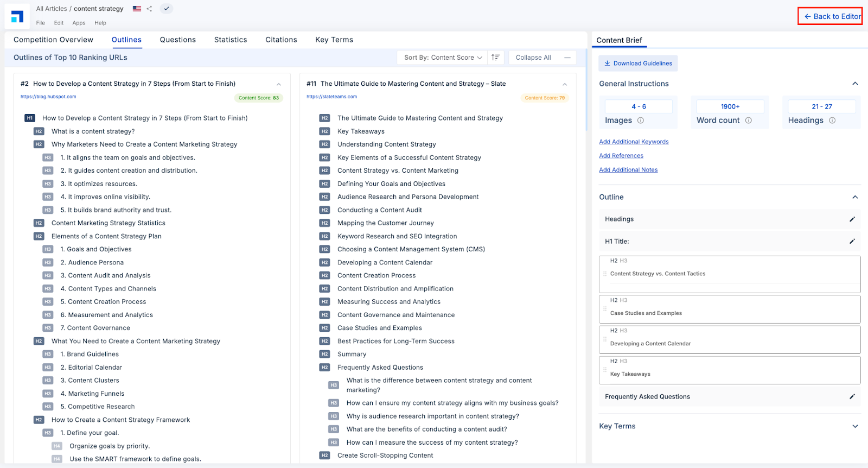This screenshot has width=868, height=468.
Task: Click the share icon beside article title
Action: coord(149,9)
